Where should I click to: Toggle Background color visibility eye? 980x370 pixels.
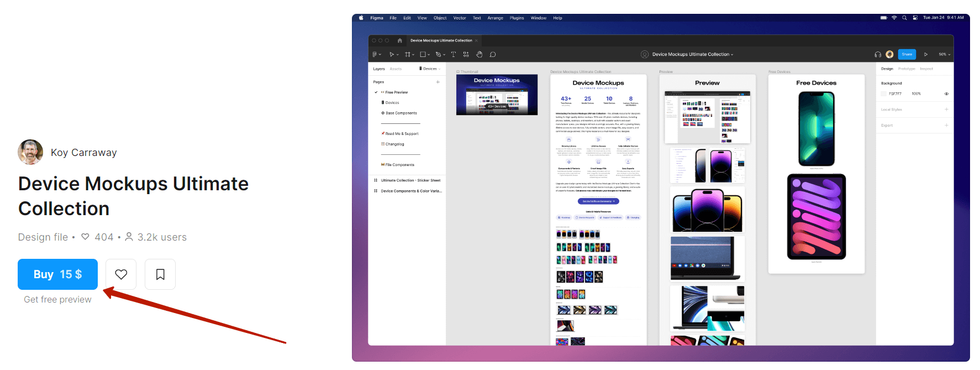coord(946,93)
